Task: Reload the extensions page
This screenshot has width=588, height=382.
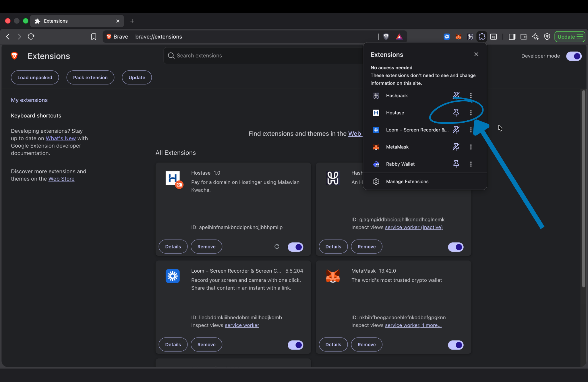Action: [31, 36]
